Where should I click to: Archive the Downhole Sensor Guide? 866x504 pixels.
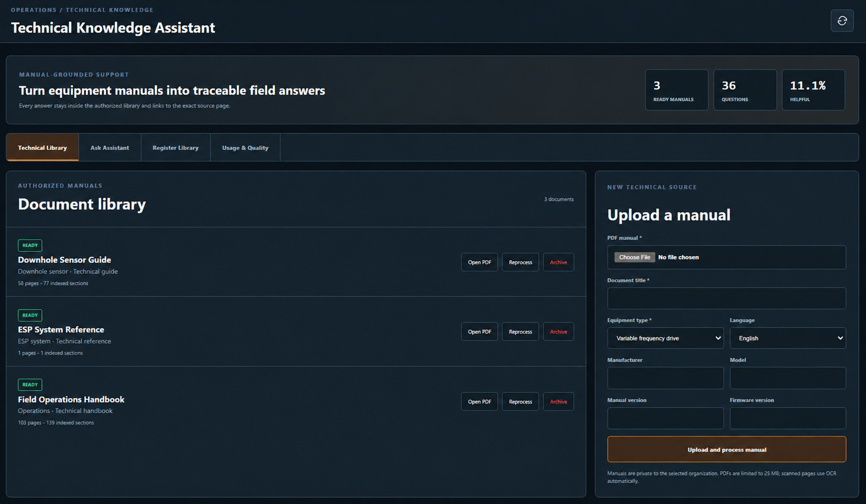[x=558, y=262]
